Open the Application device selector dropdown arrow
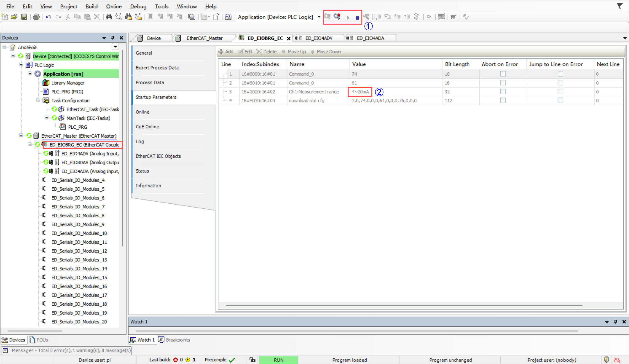The height and width of the screenshot is (364, 629). (319, 17)
